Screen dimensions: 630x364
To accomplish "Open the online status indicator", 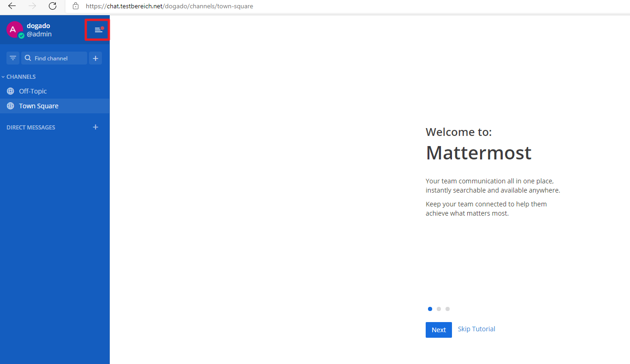I will click(21, 35).
